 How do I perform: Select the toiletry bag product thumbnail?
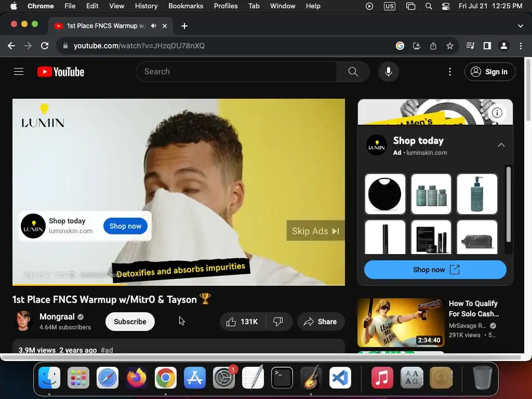(x=477, y=237)
